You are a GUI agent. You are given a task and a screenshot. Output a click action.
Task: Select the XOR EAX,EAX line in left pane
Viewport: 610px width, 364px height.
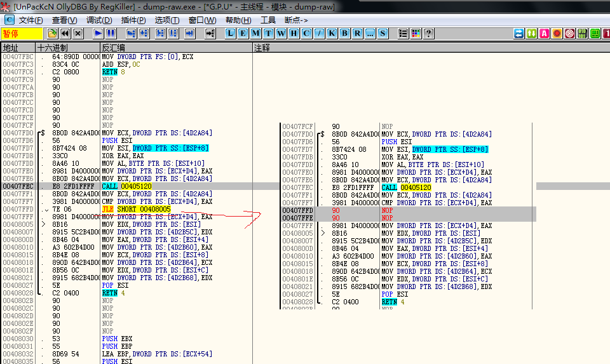[123, 156]
